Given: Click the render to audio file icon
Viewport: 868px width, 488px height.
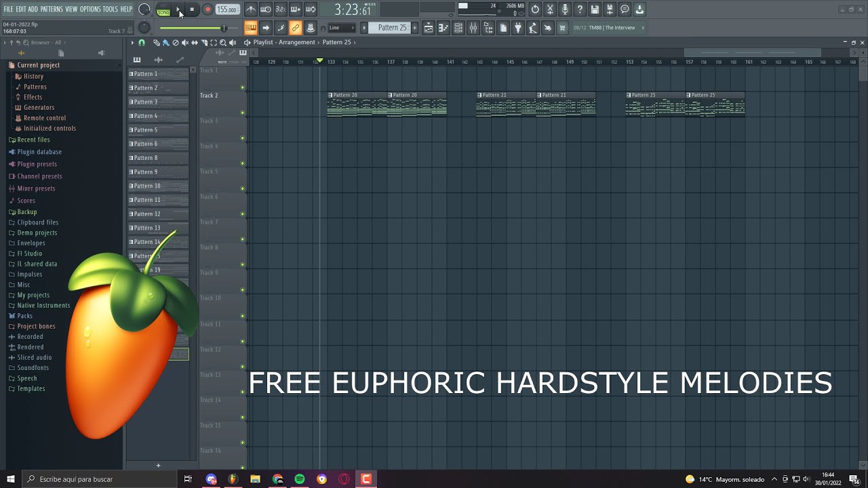Looking at the screenshot, I should click(x=610, y=9).
